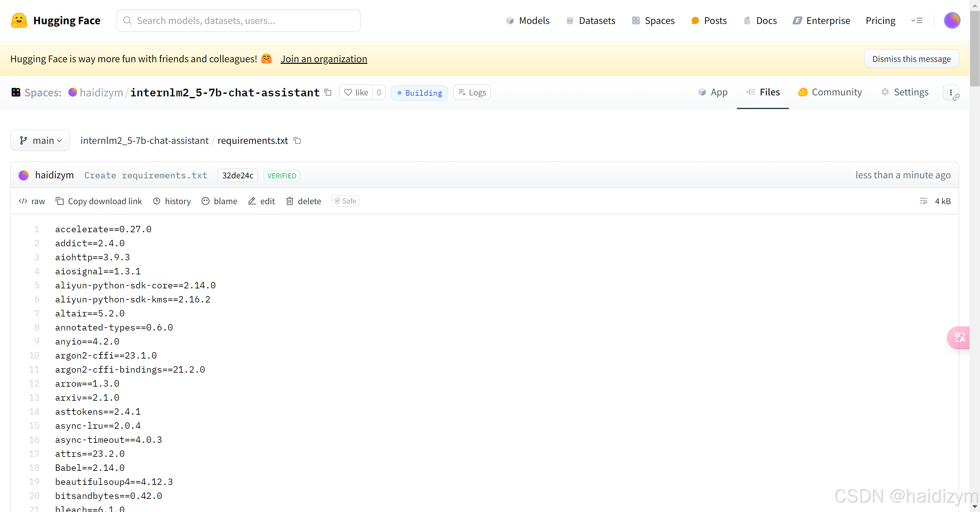The height and width of the screenshot is (512, 980).
Task: Click the less than a minute ago timestamp
Action: coord(903,175)
